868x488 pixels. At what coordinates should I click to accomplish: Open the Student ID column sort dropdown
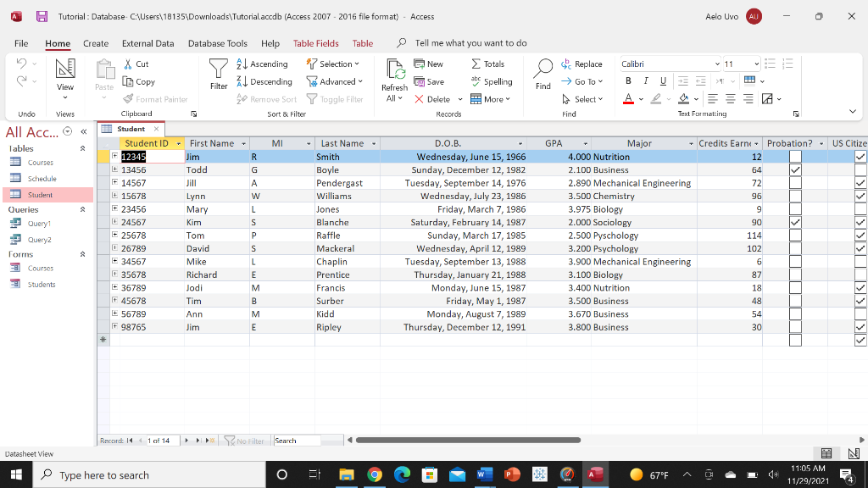tap(178, 143)
